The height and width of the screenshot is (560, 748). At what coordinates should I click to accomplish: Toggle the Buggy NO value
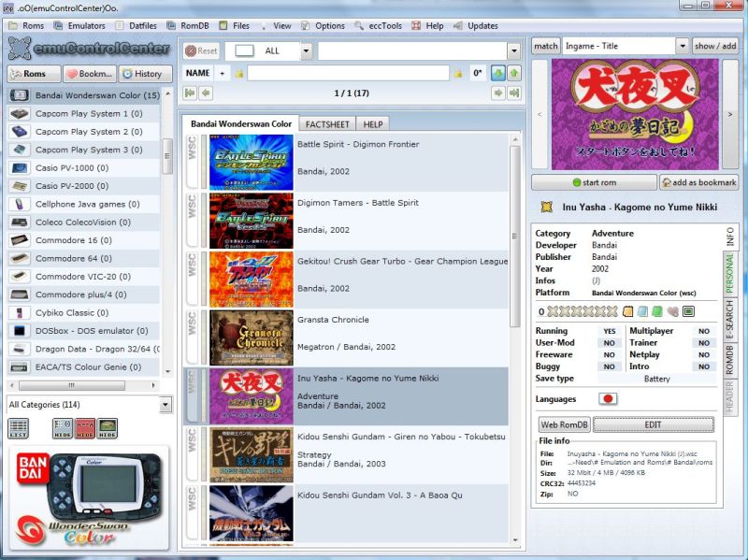610,366
